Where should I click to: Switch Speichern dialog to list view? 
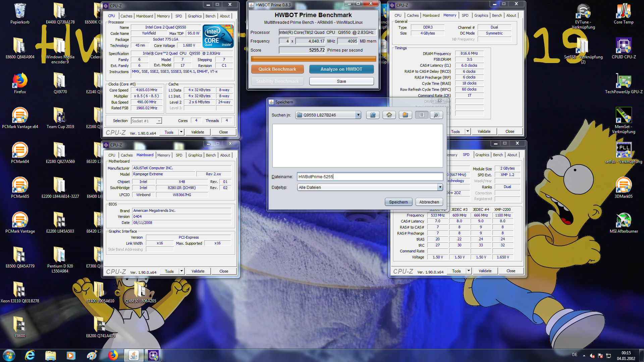422,115
